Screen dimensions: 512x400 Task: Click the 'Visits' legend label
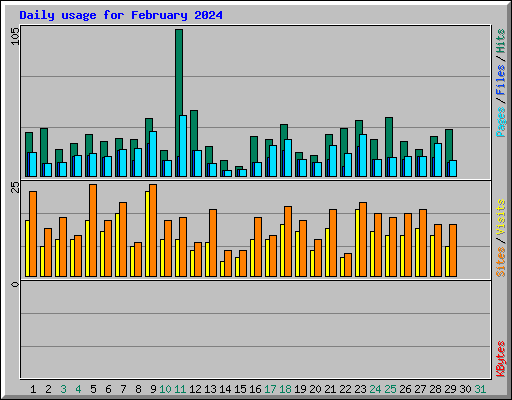click(x=501, y=217)
